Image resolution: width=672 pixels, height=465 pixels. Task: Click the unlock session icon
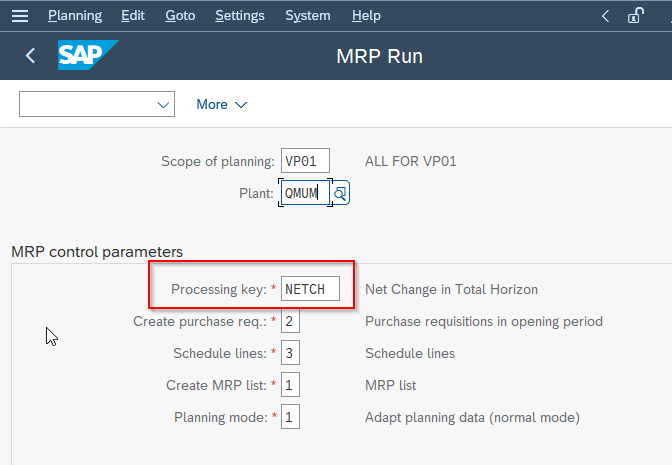[636, 16]
